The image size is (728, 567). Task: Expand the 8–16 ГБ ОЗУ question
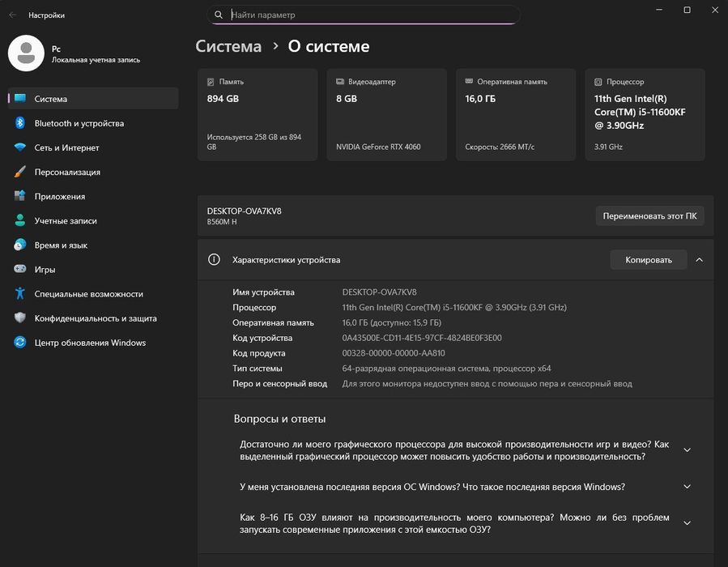click(x=688, y=523)
